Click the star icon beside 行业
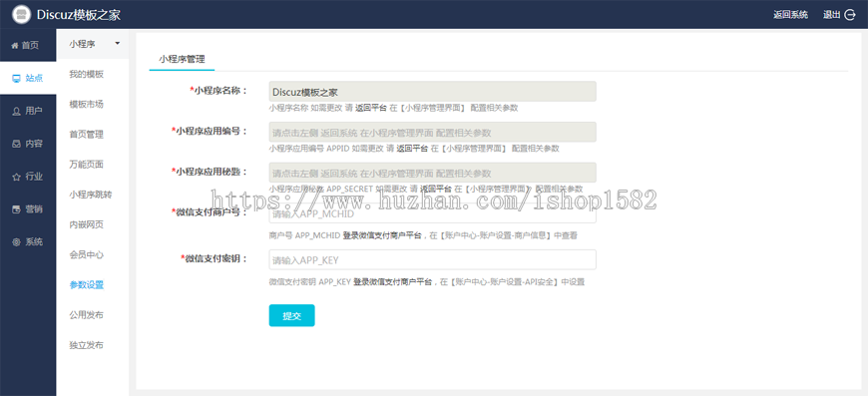 click(16, 177)
